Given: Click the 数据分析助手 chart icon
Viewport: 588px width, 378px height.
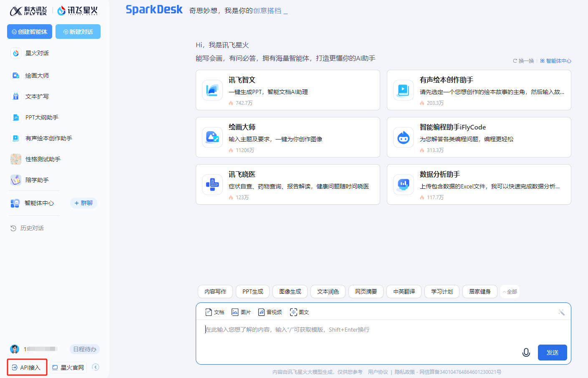Looking at the screenshot, I should click(404, 185).
